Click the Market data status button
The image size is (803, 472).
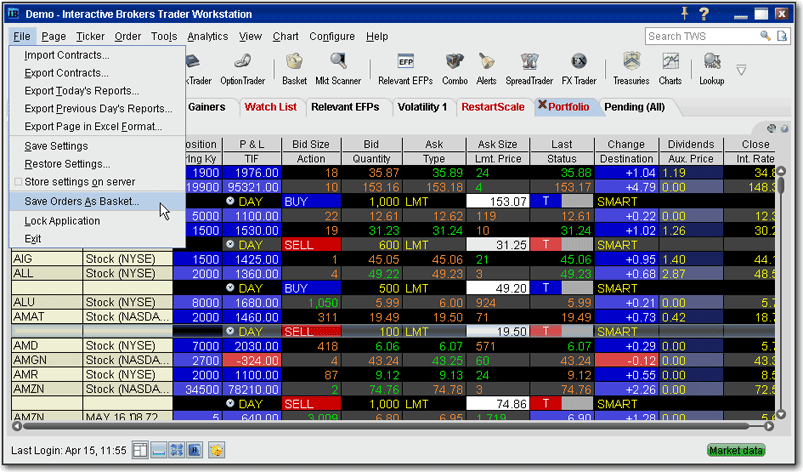736,450
